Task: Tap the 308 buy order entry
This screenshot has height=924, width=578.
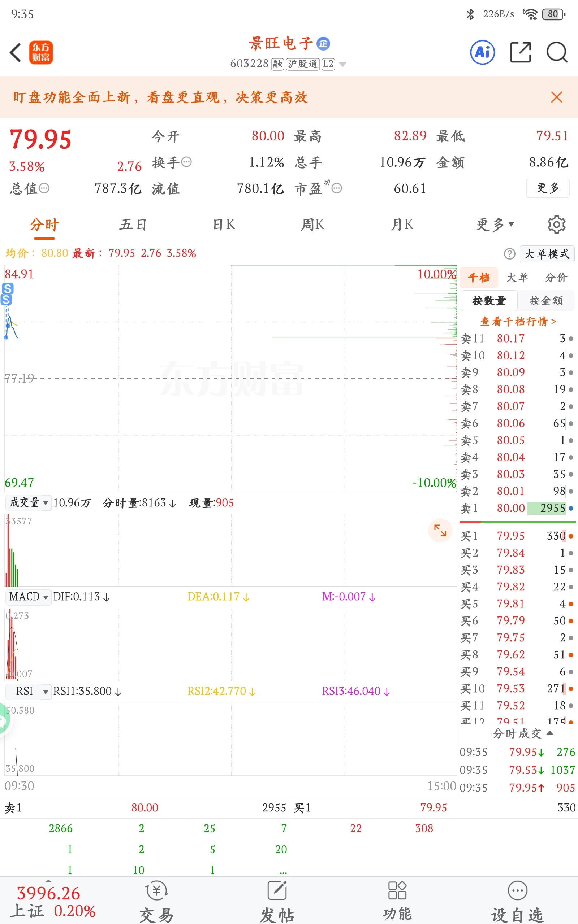Action: (424, 829)
